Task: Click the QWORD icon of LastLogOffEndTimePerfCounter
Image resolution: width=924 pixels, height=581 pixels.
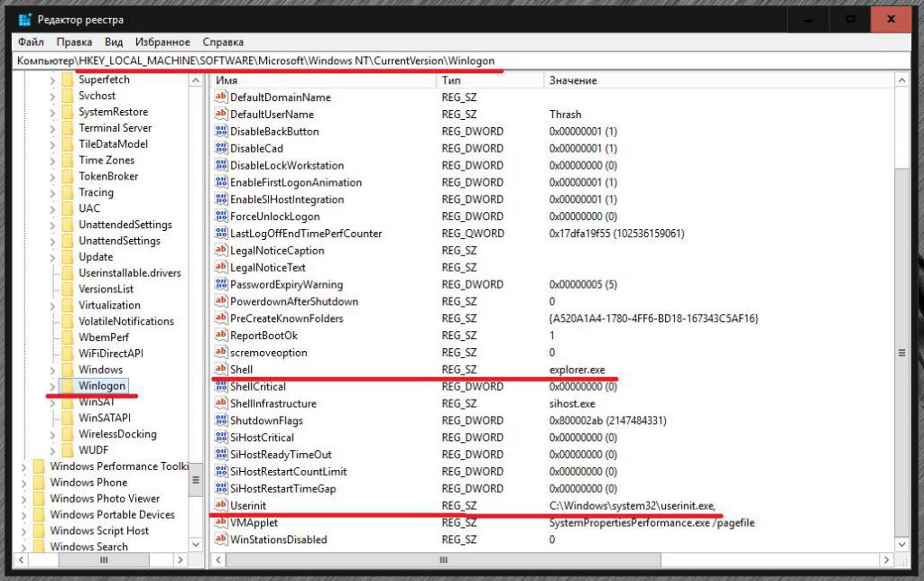Action: 221,233
